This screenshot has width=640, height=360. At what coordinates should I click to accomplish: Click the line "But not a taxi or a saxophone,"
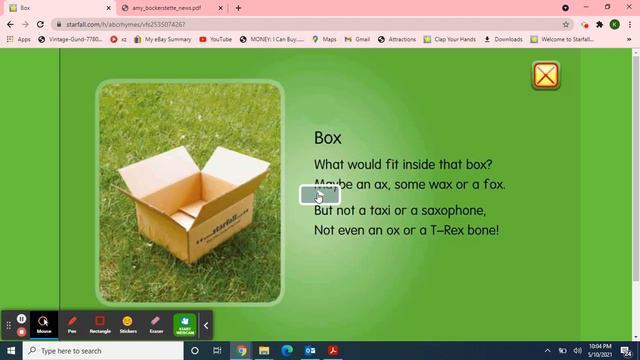(400, 211)
